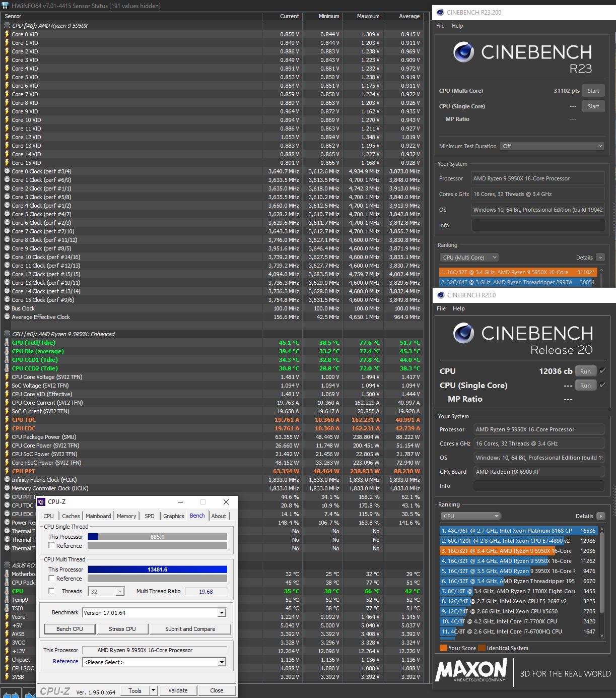The image size is (616, 698).
Task: Switch to the Caches tab in CPU-Z
Action: point(71,516)
